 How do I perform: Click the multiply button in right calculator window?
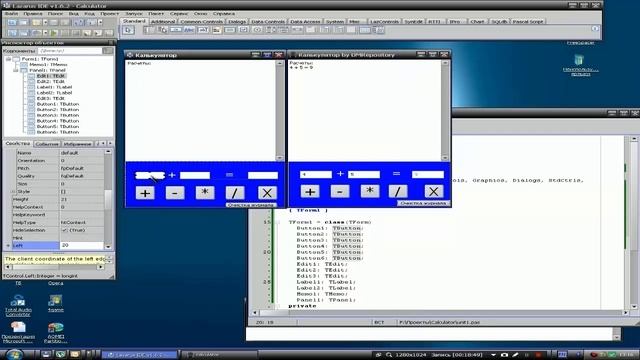(370, 191)
